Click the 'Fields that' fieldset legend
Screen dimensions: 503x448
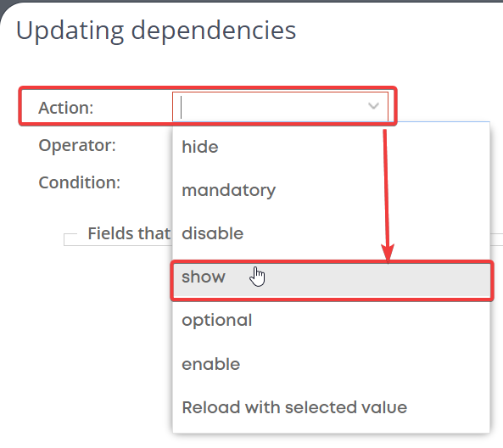pos(129,233)
